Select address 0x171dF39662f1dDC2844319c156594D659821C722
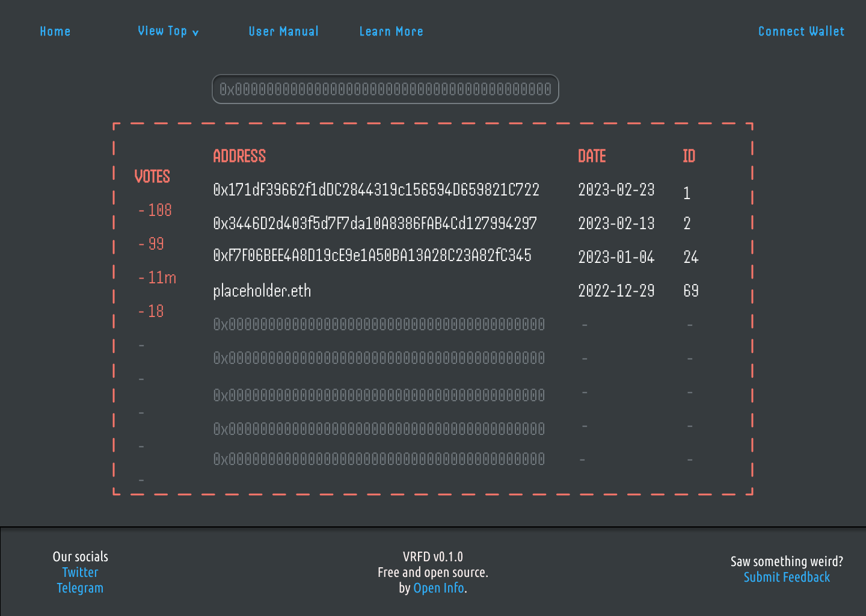 [376, 189]
